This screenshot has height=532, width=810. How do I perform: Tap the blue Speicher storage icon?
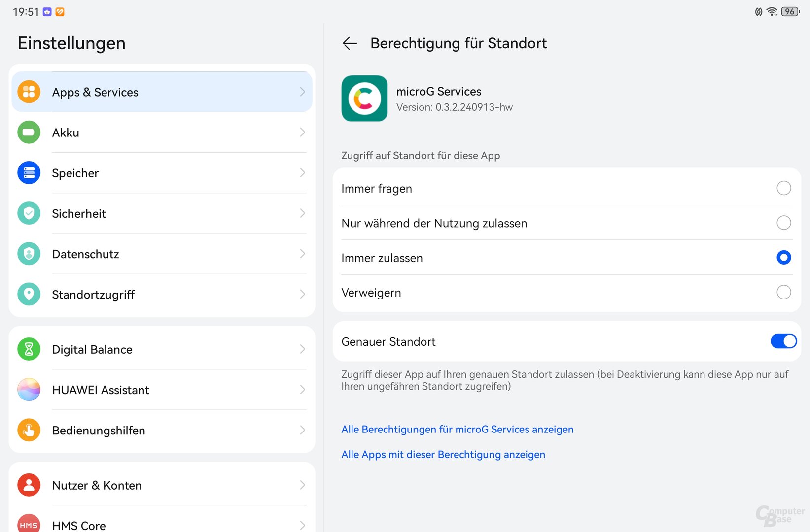click(29, 172)
